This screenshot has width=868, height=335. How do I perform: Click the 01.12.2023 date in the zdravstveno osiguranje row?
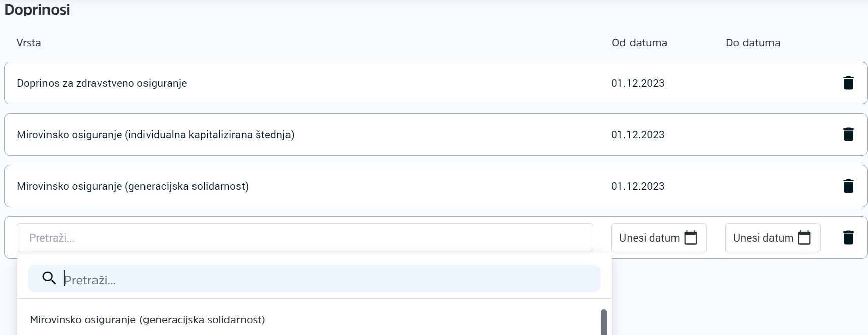(x=638, y=83)
